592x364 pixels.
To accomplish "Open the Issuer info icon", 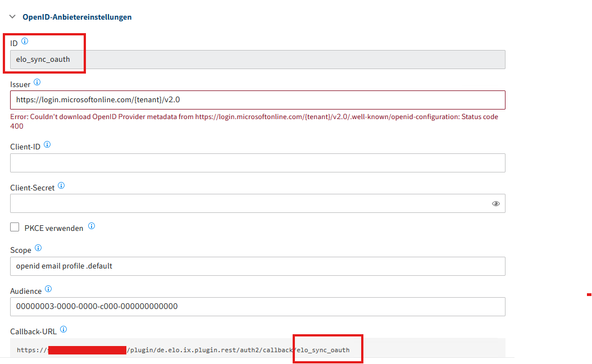I will pos(37,81).
